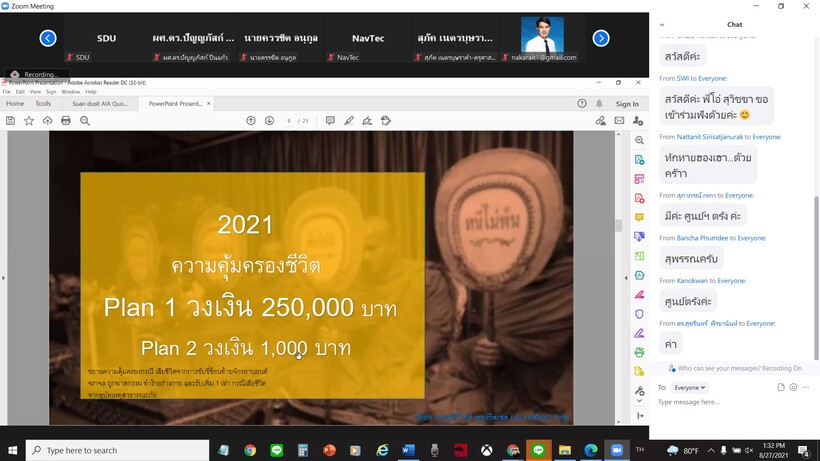Open the Help menu in Acrobat

pyautogui.click(x=91, y=91)
